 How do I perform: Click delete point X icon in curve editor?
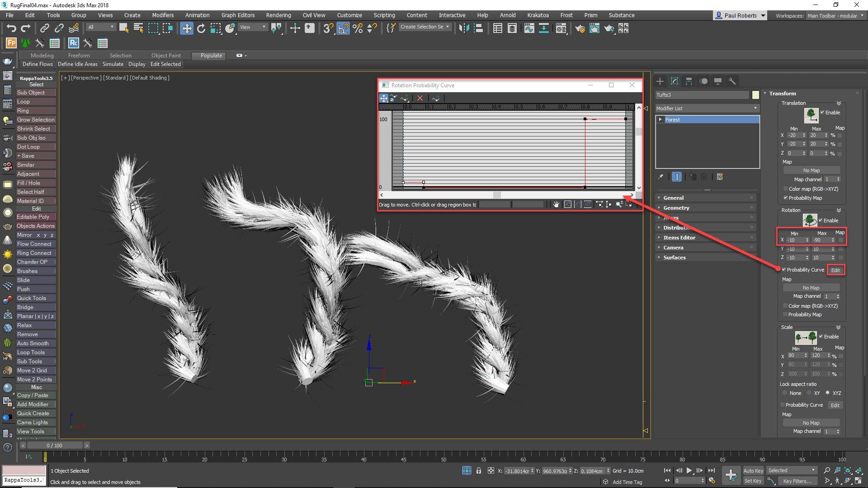coord(420,98)
